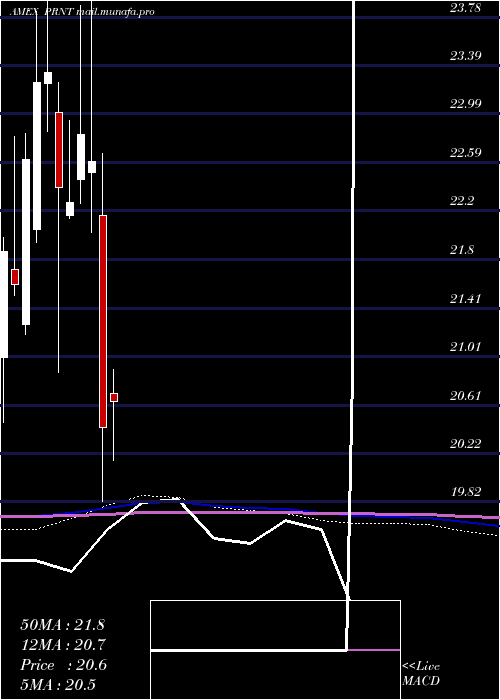Image resolution: width=500 pixels, height=700 pixels.
Task: Click the 50MA : 21.8 legend value
Action: click(x=62, y=625)
